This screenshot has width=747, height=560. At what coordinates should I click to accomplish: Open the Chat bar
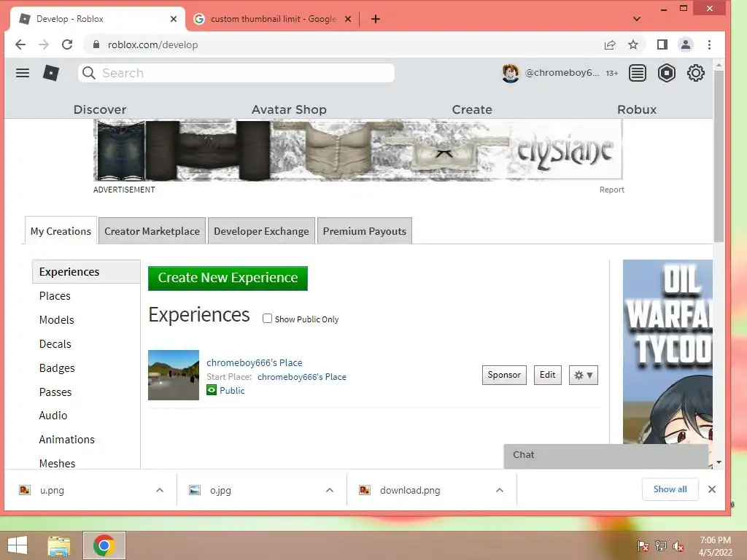coord(605,456)
